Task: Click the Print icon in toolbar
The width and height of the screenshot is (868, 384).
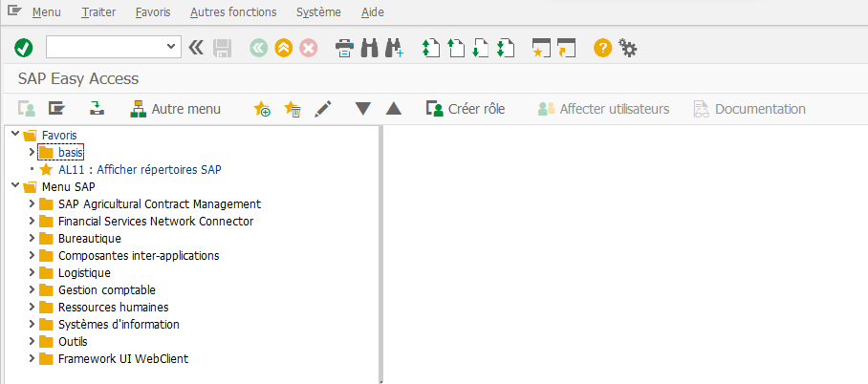Action: 344,48
